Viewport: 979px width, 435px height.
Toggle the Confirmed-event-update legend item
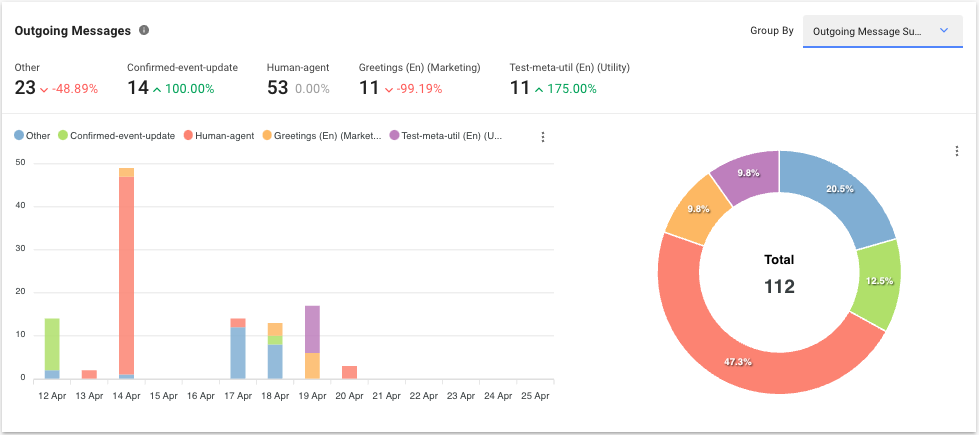point(116,136)
